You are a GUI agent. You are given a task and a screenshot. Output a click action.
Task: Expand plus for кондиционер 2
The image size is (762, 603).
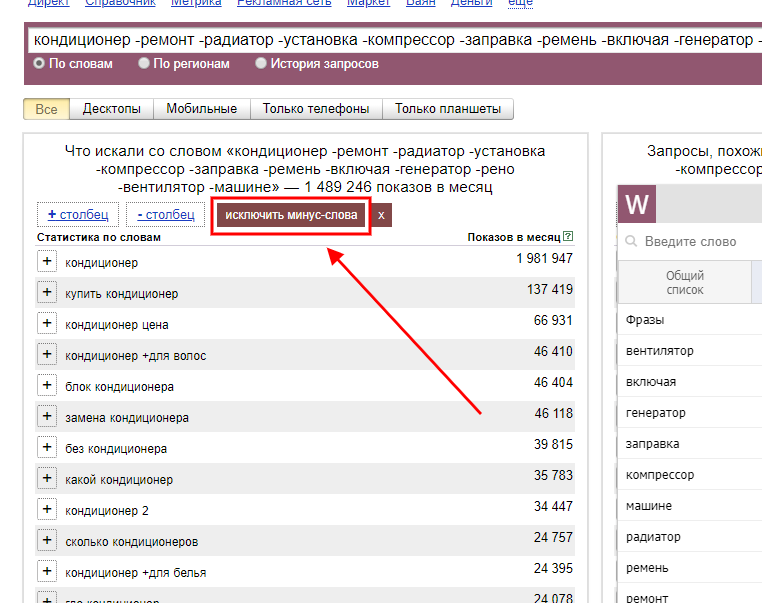pos(47,510)
